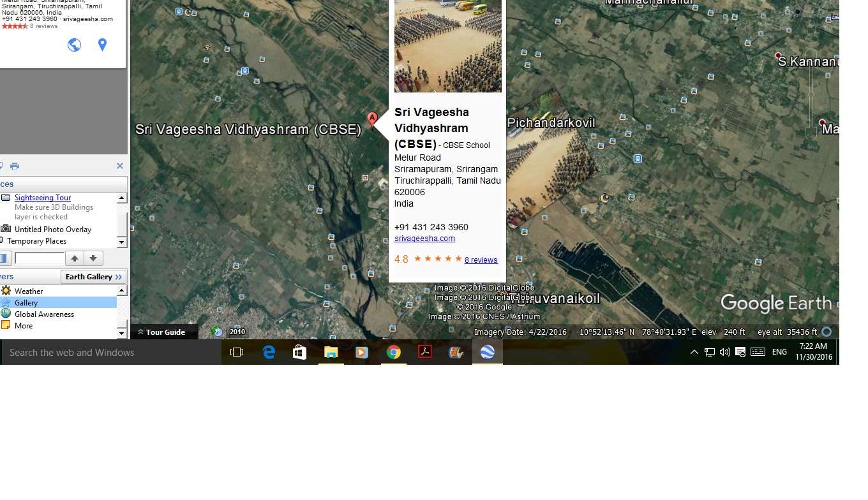This screenshot has width=868, height=500.
Task: Click the school assembly photo in balloon
Action: tap(448, 46)
